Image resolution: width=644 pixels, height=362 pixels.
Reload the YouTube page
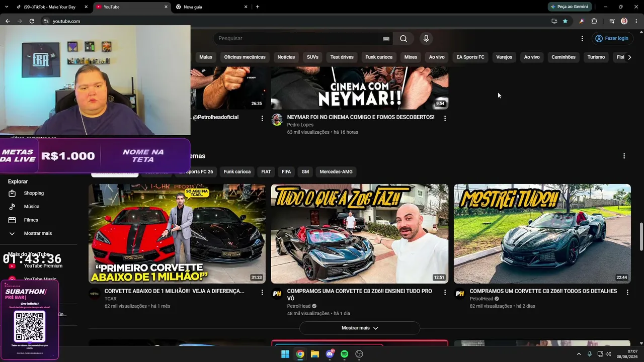point(32,21)
